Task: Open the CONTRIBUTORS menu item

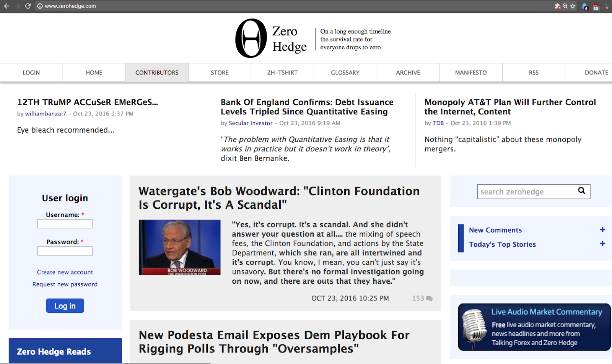Action: (157, 73)
